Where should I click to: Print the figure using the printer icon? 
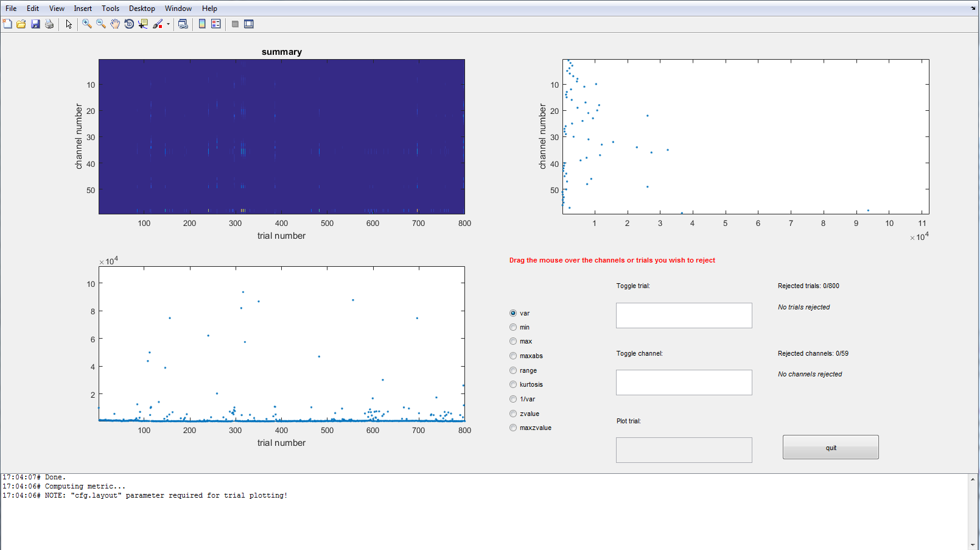(x=49, y=24)
